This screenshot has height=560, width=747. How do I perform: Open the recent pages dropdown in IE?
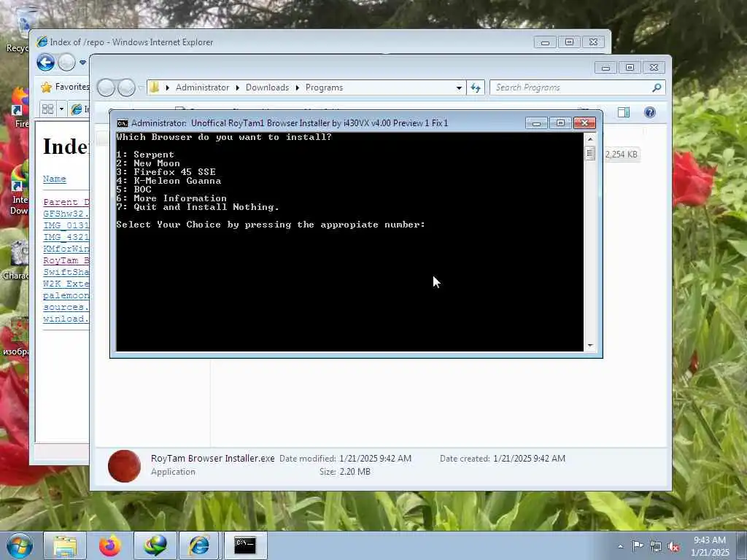coord(82,63)
